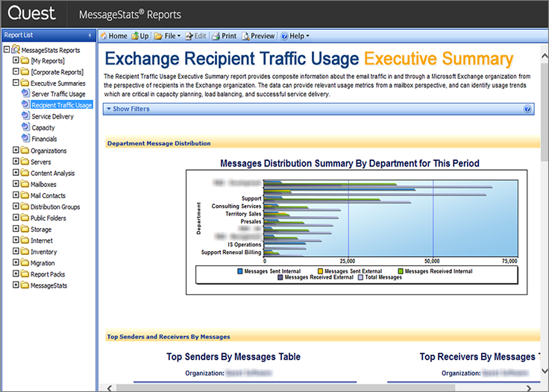Open the File dropdown menu
The height and width of the screenshot is (392, 549).
click(x=179, y=36)
